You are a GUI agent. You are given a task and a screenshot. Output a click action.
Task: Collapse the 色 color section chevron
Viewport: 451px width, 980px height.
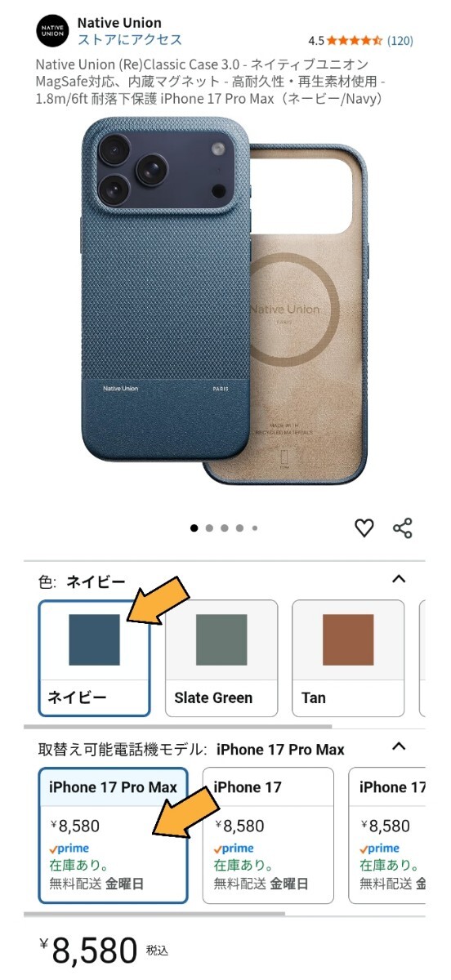(x=399, y=580)
